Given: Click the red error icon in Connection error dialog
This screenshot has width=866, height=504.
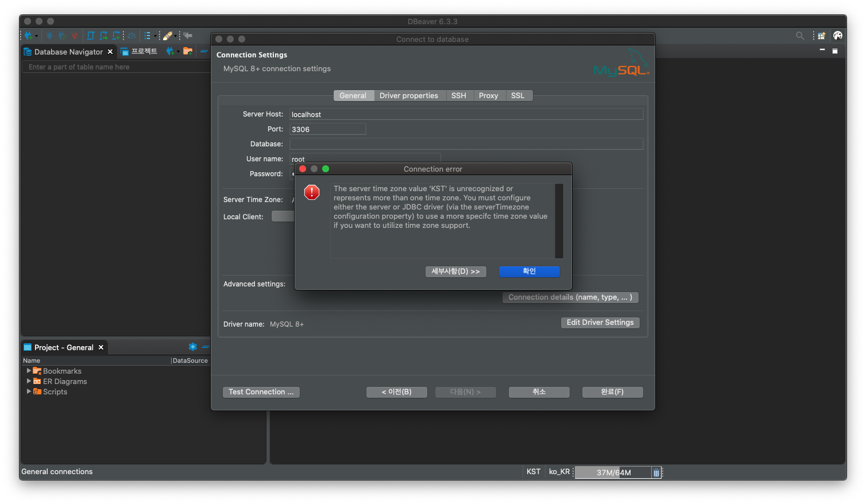Looking at the screenshot, I should [x=312, y=192].
